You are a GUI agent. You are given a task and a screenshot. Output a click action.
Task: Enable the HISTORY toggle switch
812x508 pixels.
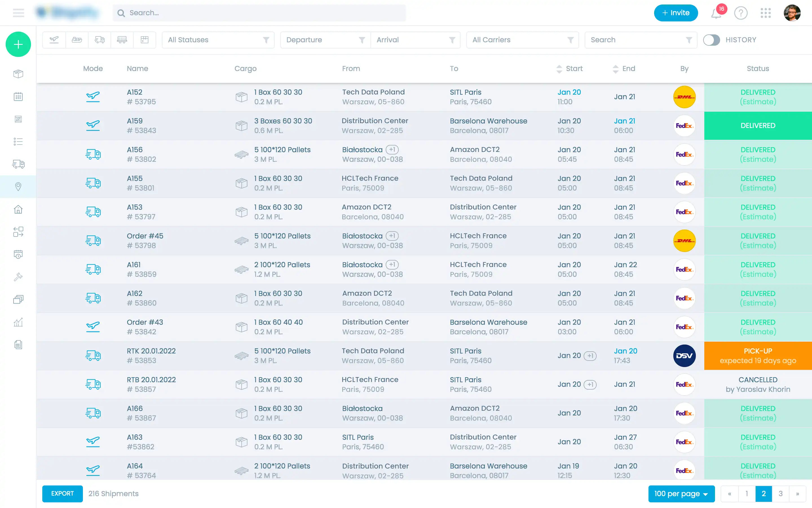[712, 40]
